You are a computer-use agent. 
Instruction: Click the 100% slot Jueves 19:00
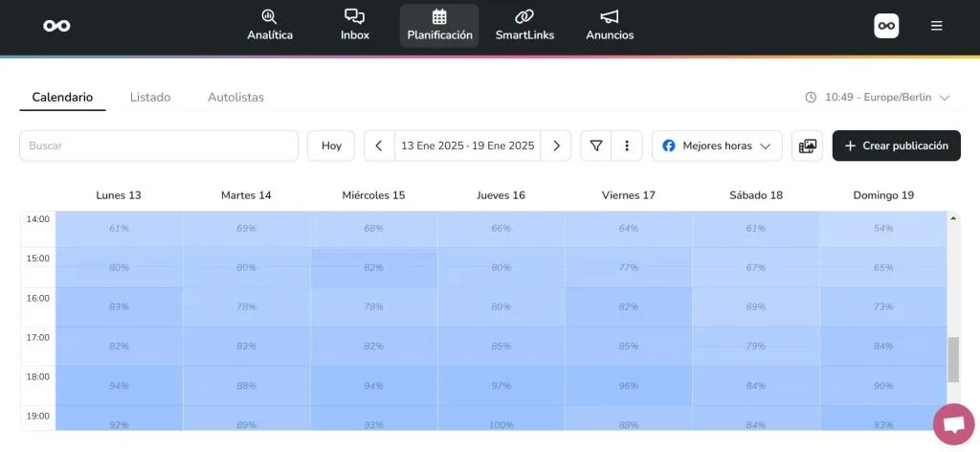pos(501,418)
